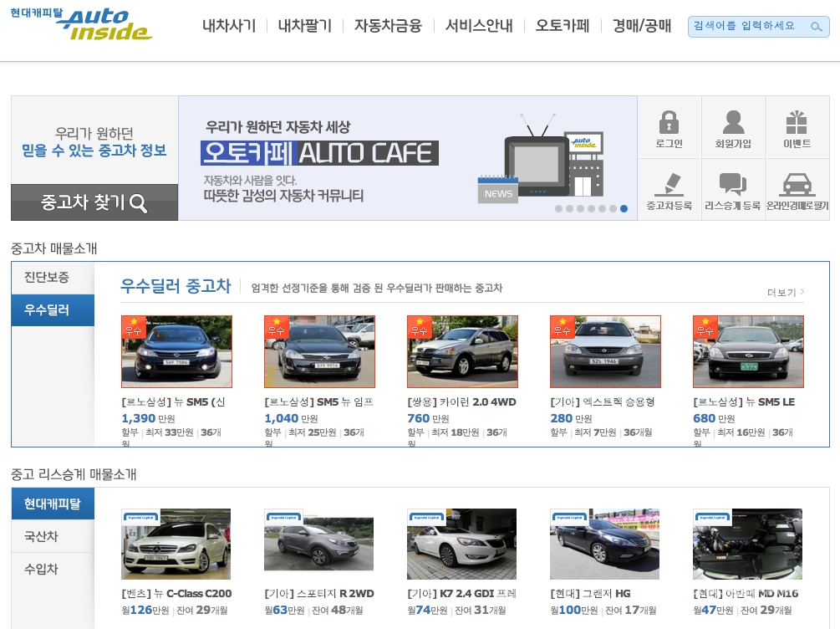The width and height of the screenshot is (840, 629).
Task: Click the search keyword input field
Action: point(748,27)
